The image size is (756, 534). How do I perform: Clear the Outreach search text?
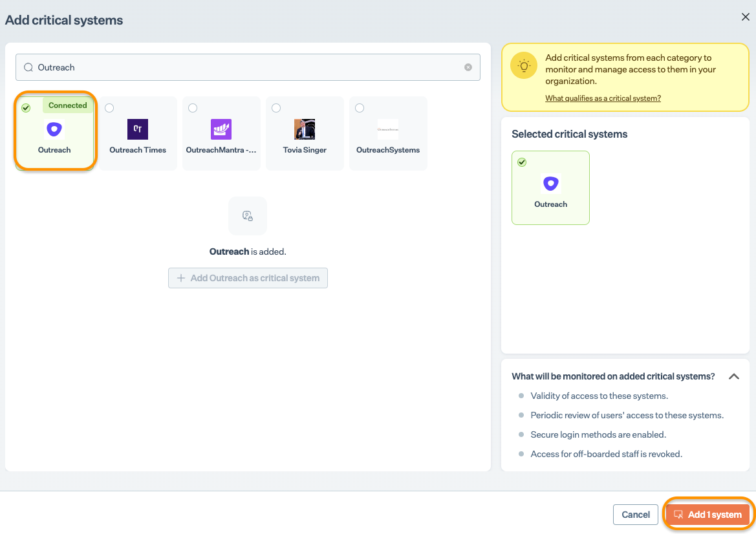[468, 67]
